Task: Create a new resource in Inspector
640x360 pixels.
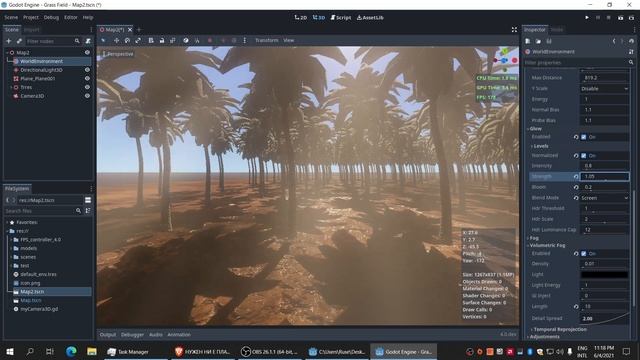Action: point(528,41)
